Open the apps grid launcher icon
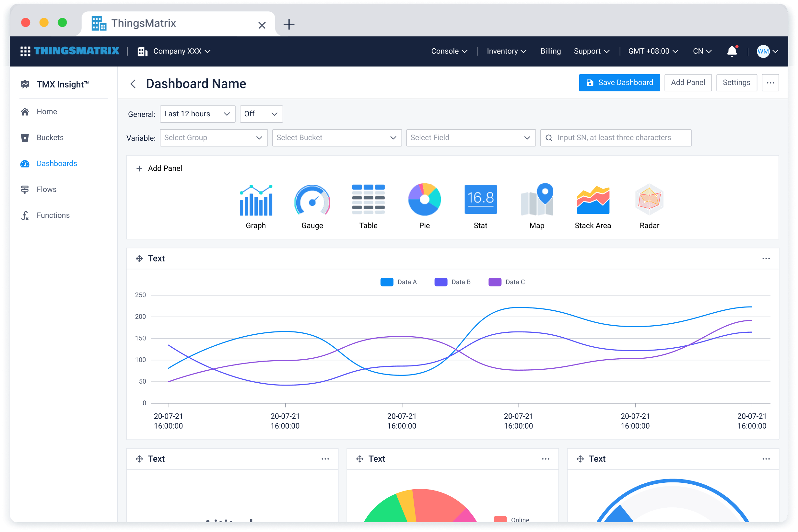Image resolution: width=798 pixels, height=532 pixels. 25,51
